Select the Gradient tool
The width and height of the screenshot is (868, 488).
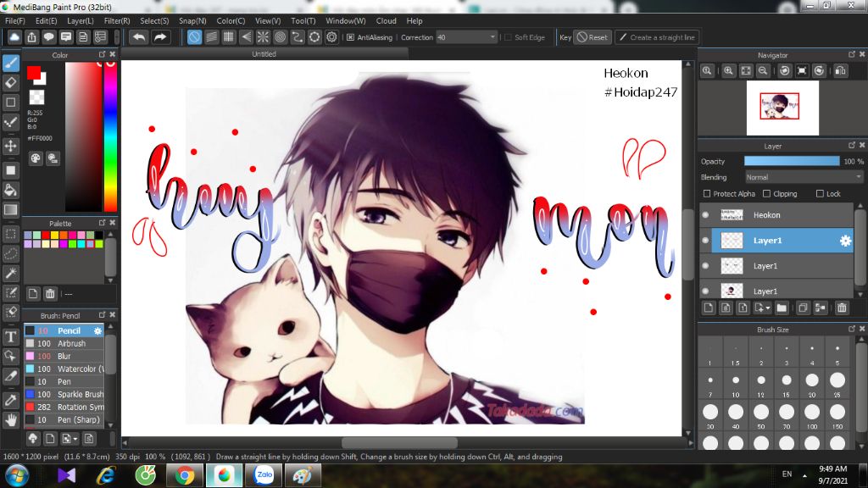tap(10, 209)
